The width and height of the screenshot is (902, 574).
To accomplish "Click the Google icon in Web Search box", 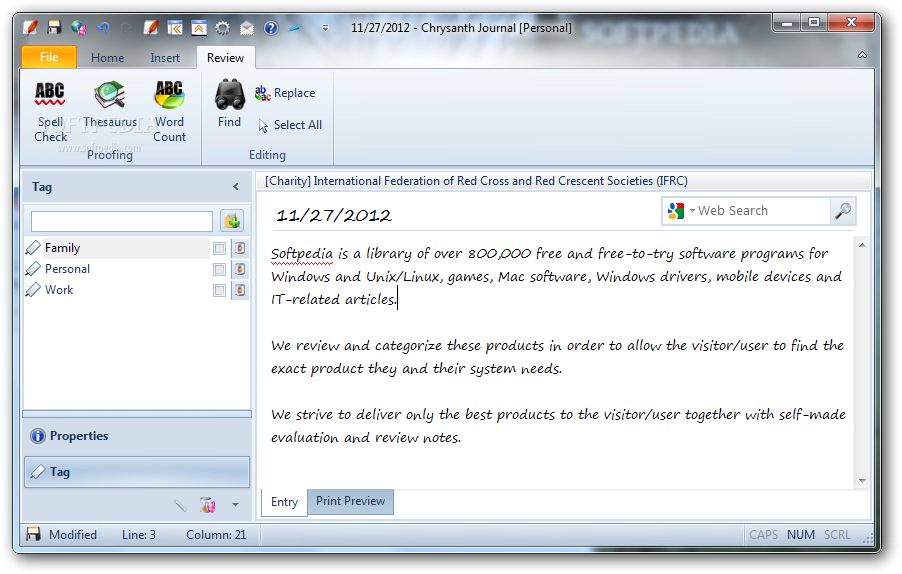I will coord(676,211).
